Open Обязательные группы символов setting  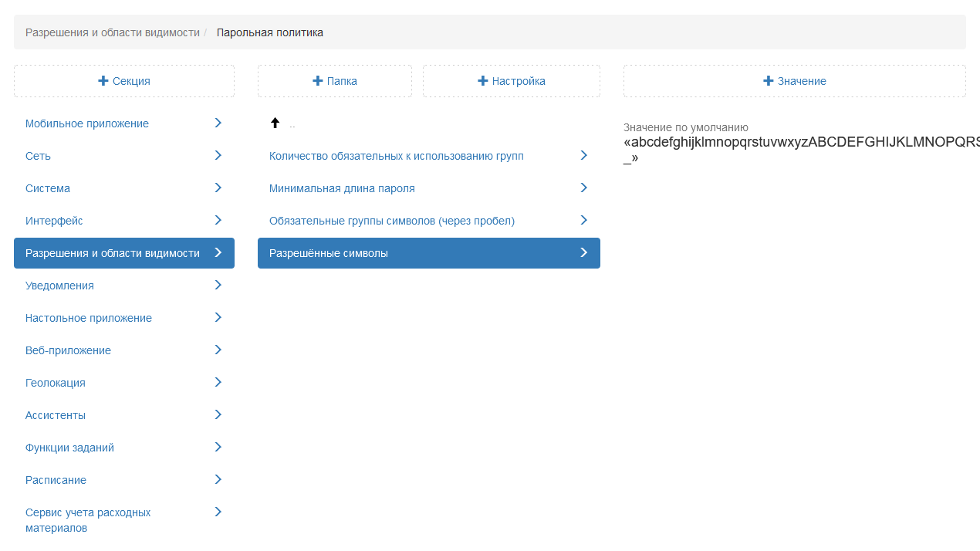click(x=391, y=221)
